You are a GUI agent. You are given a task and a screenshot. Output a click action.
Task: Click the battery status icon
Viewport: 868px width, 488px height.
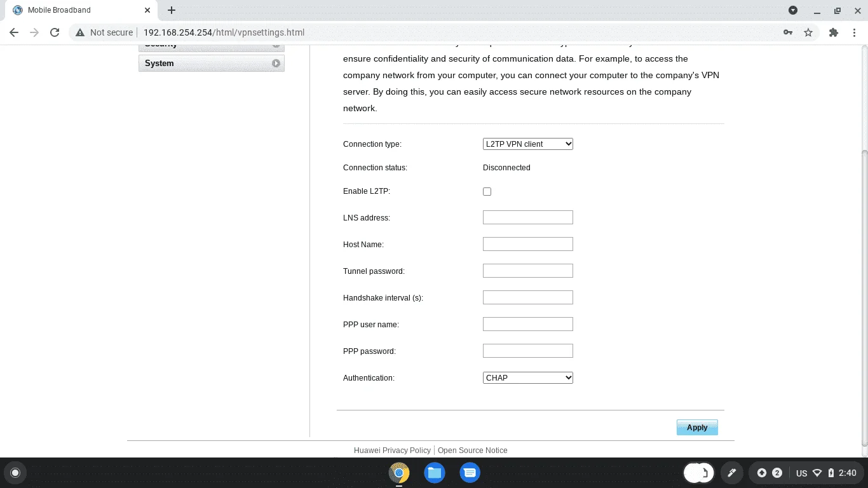830,473
